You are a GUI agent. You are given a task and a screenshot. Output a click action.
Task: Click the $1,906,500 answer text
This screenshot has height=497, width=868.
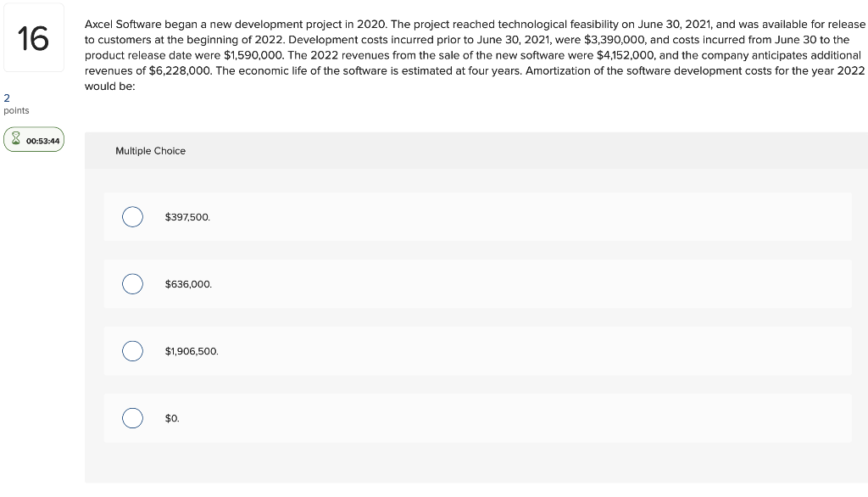pyautogui.click(x=192, y=350)
